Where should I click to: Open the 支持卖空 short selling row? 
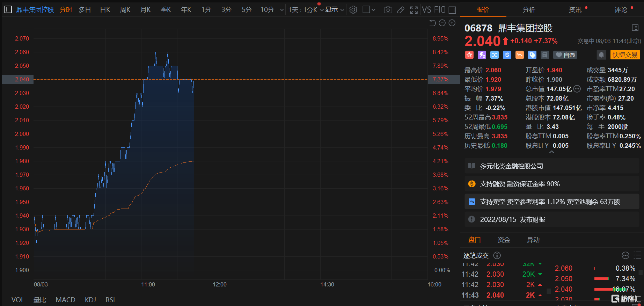552,202
